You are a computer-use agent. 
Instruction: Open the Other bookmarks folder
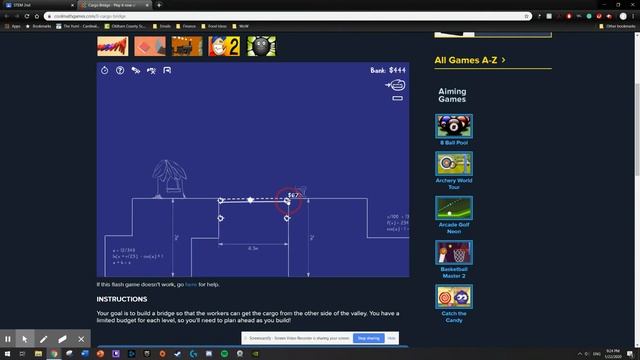click(617, 26)
